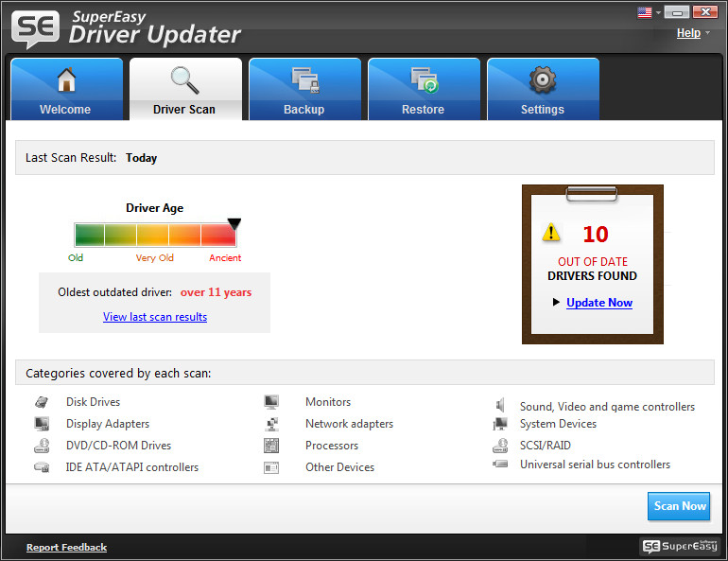728x561 pixels.
Task: Click the red "10" outdated drivers count
Action: 596,234
